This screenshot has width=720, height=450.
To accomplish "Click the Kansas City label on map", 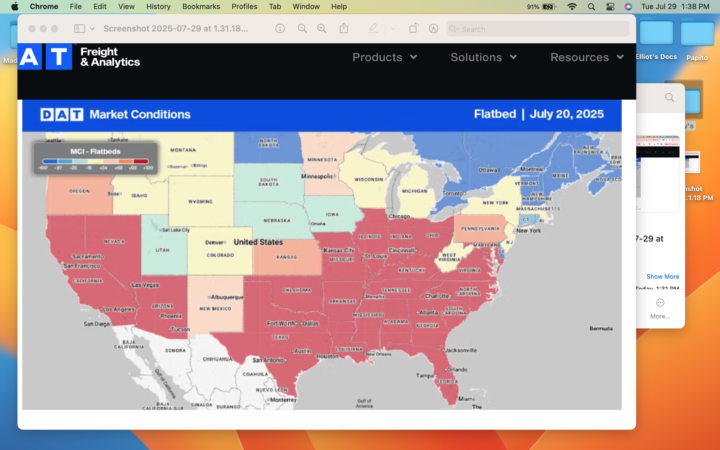I will [x=339, y=250].
